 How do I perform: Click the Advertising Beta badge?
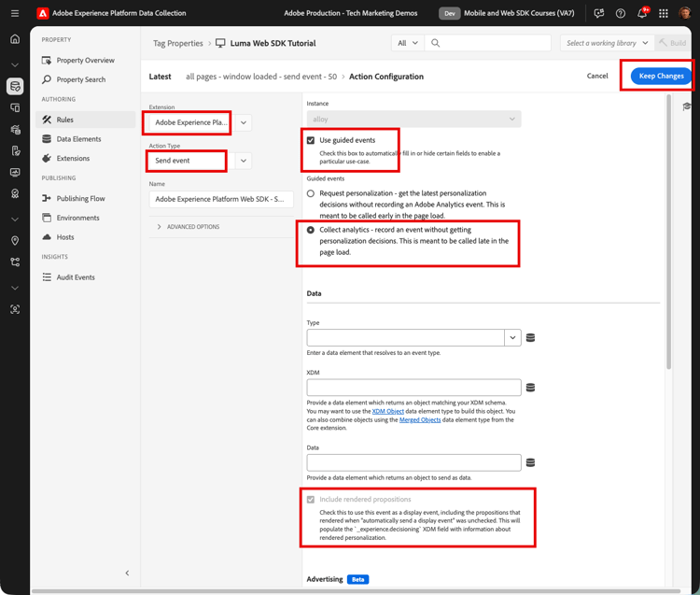coord(357,579)
